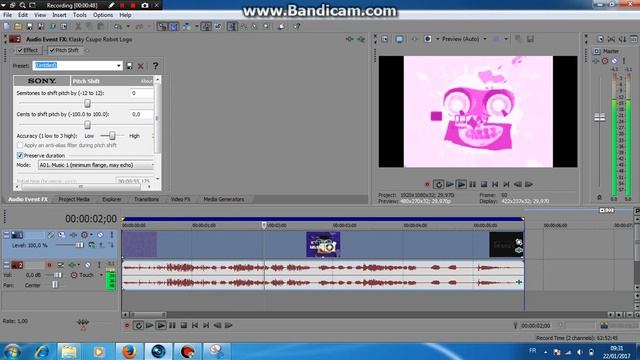Toggle the Pitch Shift plug-in checkbox
Viewport: 640px width, 360px height.
[x=52, y=50]
